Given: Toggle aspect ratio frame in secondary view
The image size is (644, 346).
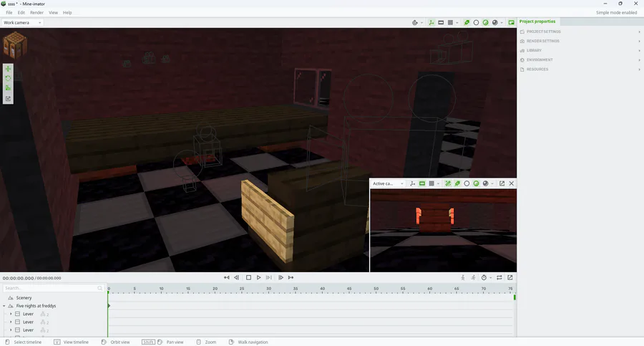Looking at the screenshot, I should 421,183.
